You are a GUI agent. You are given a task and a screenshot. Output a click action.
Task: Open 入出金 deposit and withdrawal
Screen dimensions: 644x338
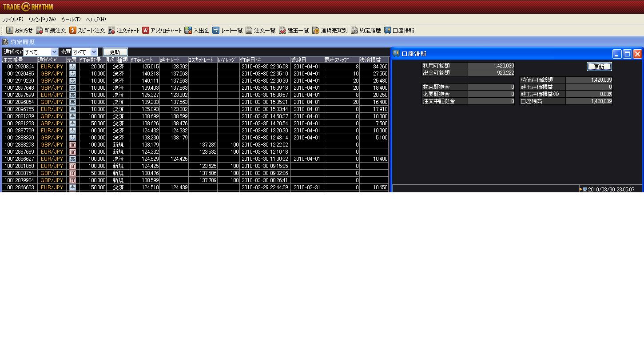point(197,31)
